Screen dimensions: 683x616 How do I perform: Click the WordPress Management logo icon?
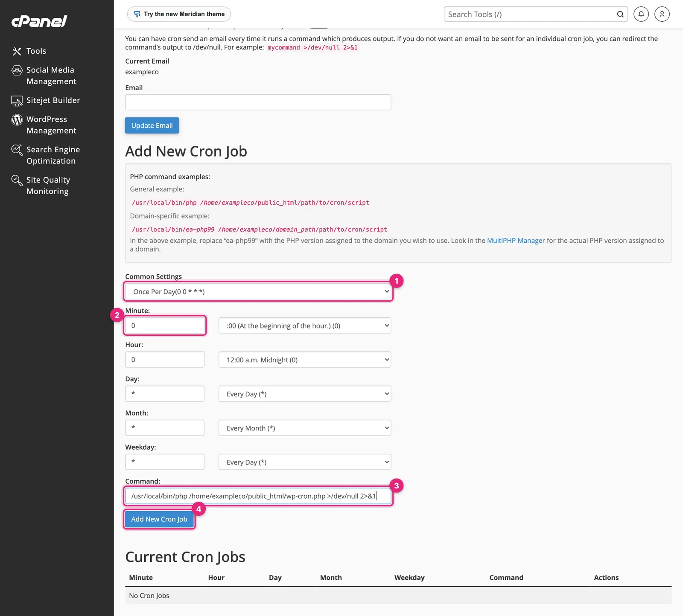[17, 120]
